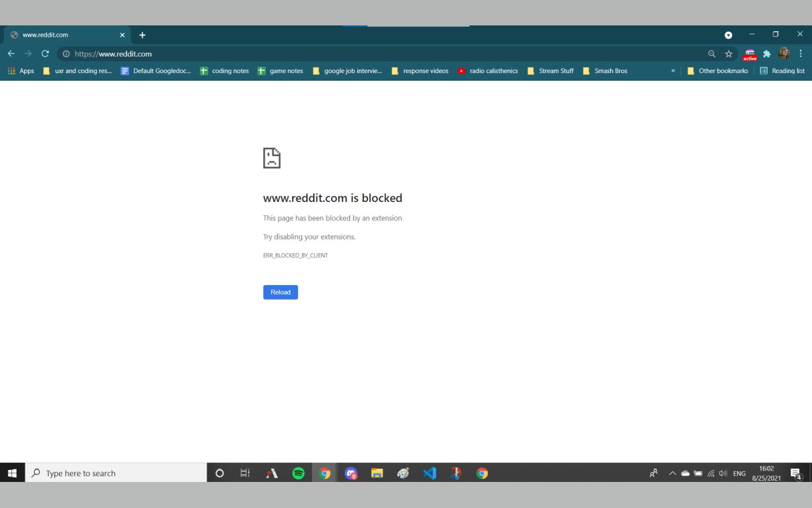Click the site information icon in address bar
The height and width of the screenshot is (508, 812).
pos(66,54)
